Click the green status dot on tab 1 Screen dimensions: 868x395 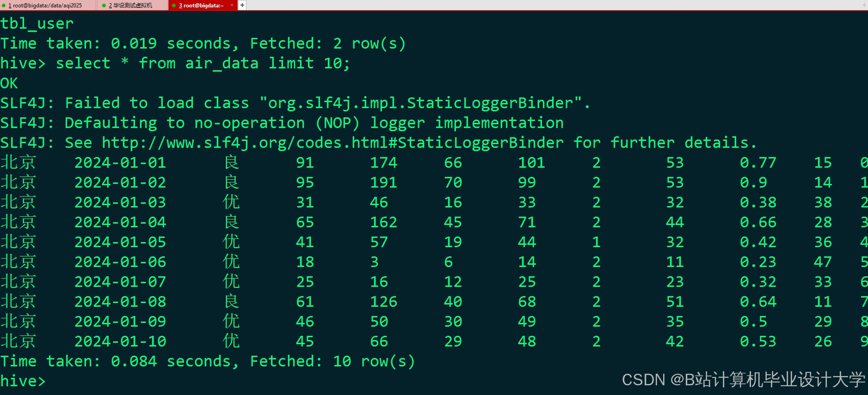(x=4, y=6)
